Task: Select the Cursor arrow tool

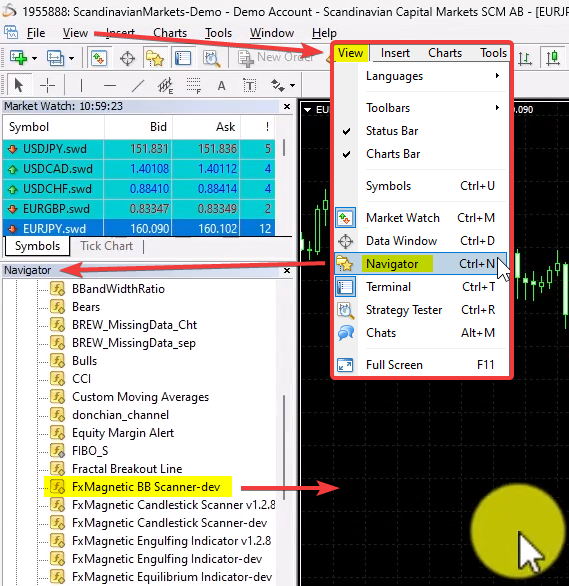Action: pos(18,86)
